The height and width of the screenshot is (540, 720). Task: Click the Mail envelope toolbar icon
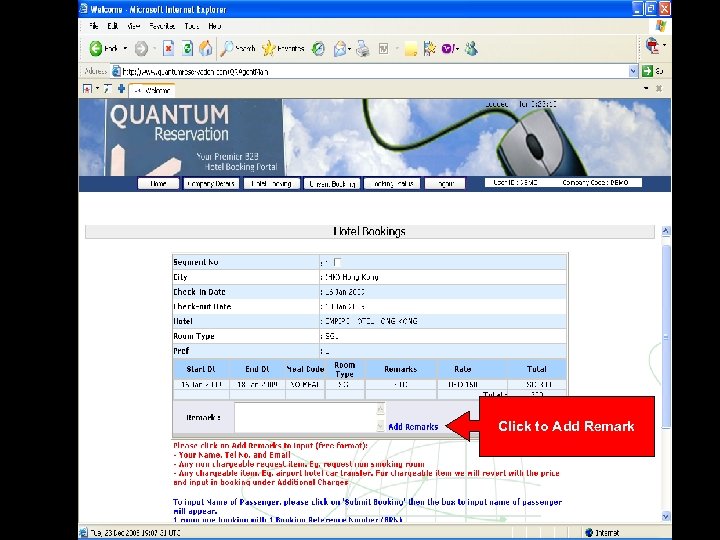tap(340, 48)
